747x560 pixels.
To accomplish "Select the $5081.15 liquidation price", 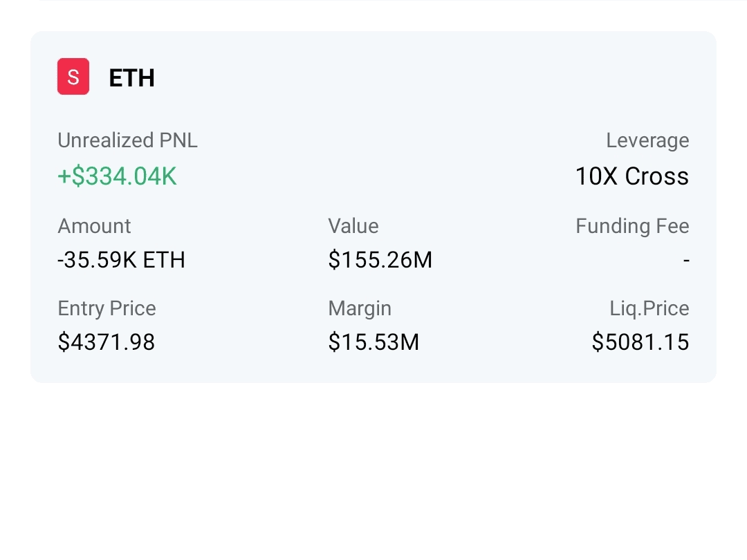I will tap(640, 342).
